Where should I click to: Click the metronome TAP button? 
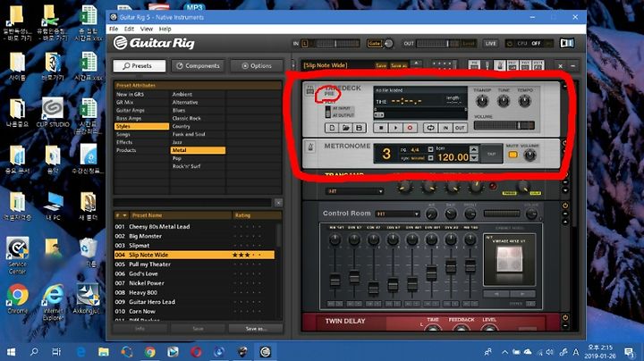[x=491, y=154]
